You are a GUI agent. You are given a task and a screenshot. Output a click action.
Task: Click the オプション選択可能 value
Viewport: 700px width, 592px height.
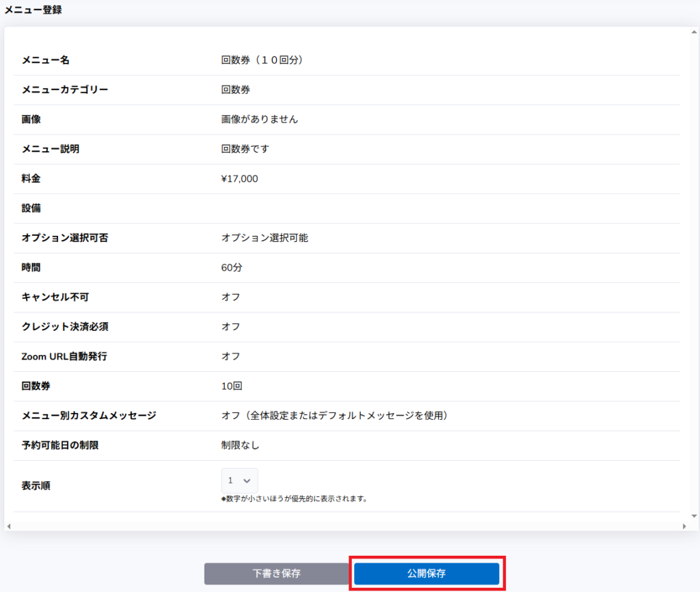point(265,238)
